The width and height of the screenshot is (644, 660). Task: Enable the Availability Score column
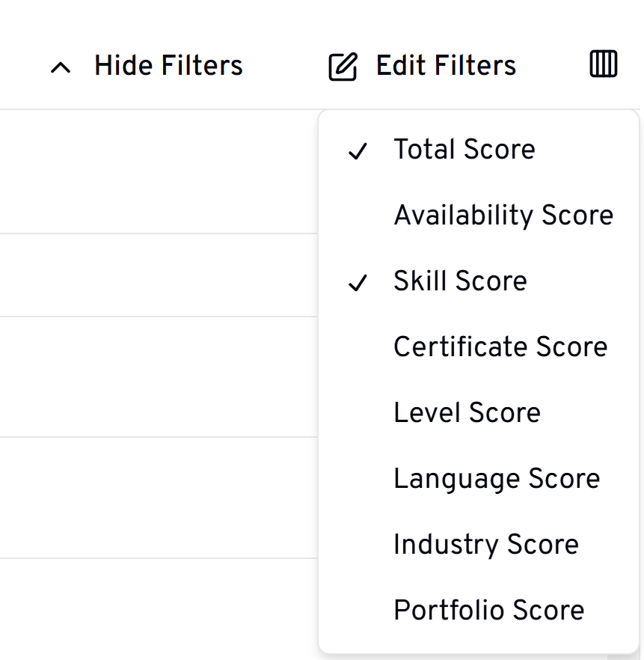pos(503,216)
